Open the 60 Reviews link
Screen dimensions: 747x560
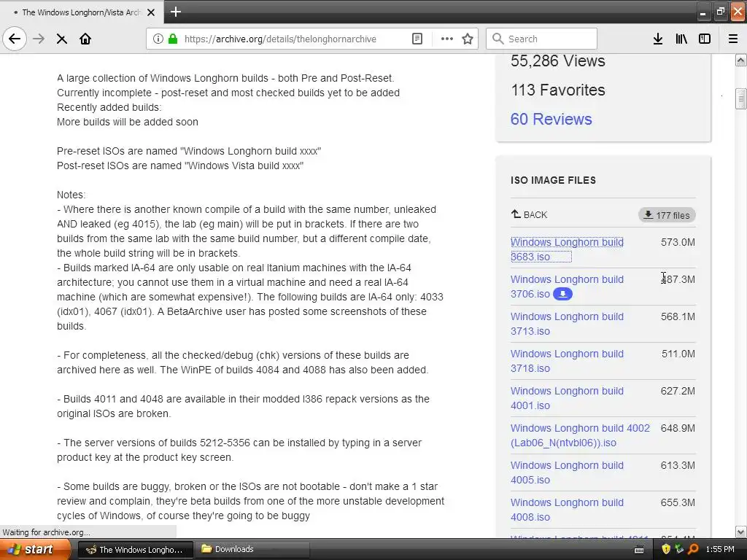551,119
